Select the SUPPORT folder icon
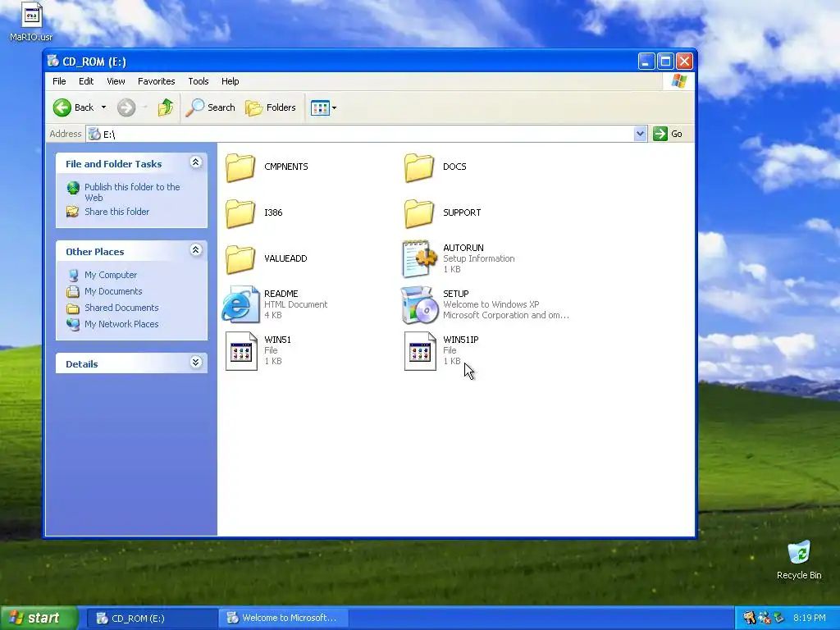This screenshot has width=840, height=630. click(x=419, y=213)
